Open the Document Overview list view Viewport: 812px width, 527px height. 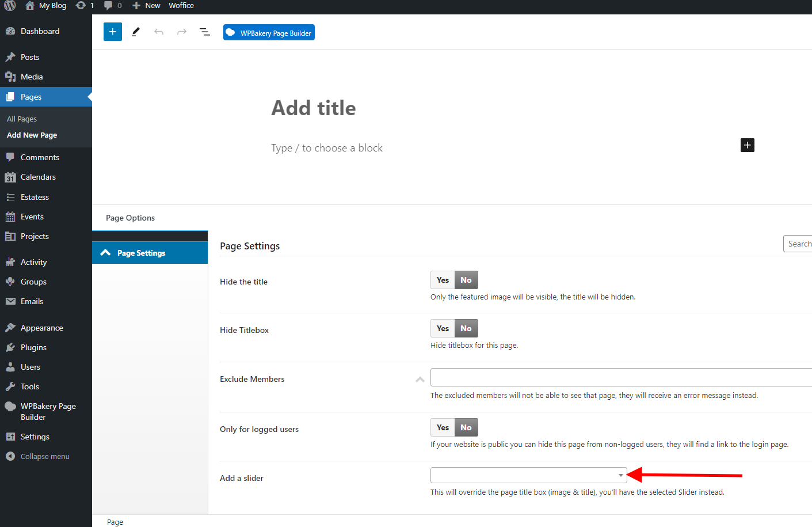205,32
